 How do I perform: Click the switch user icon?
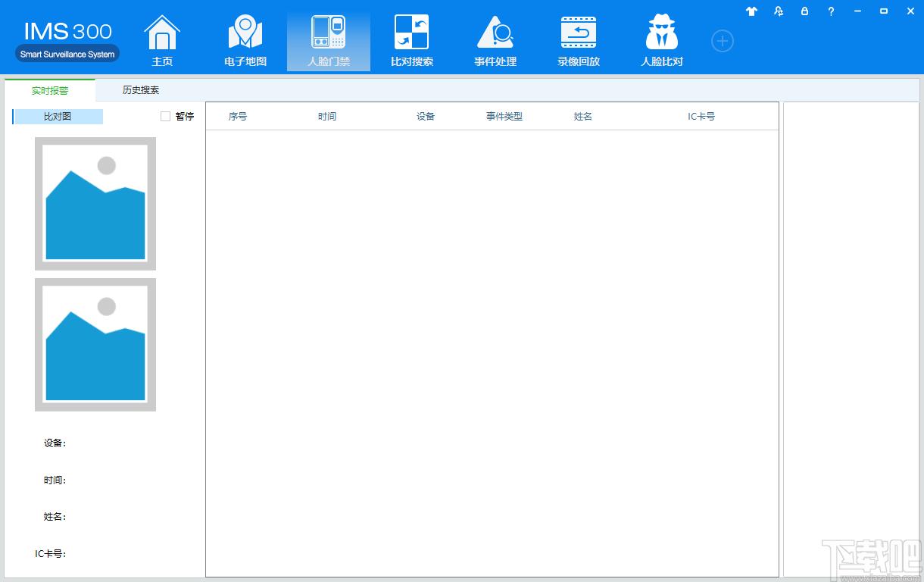click(x=779, y=11)
